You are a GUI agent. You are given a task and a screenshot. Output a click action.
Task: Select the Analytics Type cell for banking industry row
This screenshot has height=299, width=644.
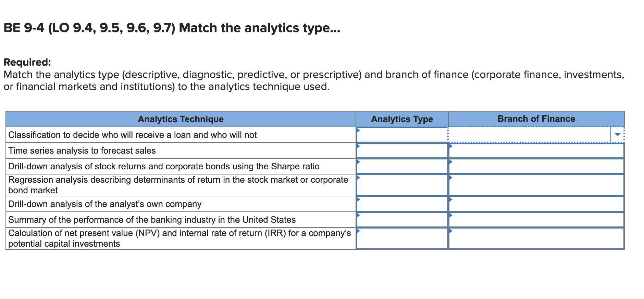401,219
